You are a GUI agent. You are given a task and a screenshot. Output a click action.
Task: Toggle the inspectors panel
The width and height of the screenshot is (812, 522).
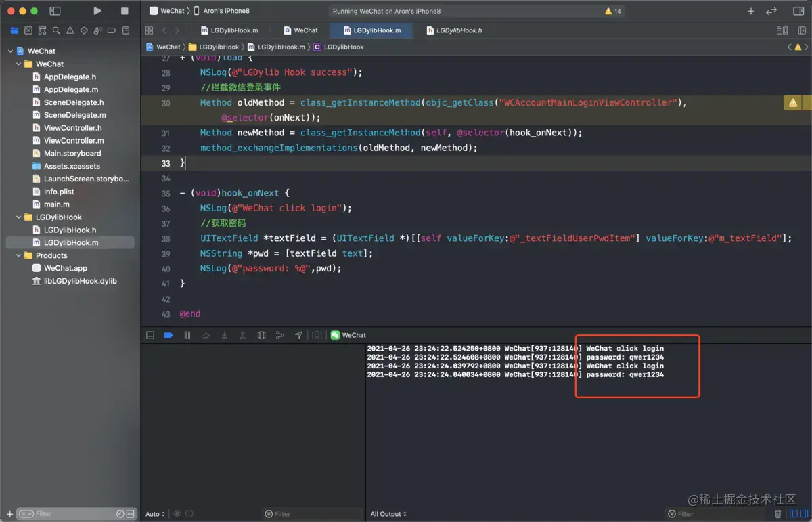(798, 11)
